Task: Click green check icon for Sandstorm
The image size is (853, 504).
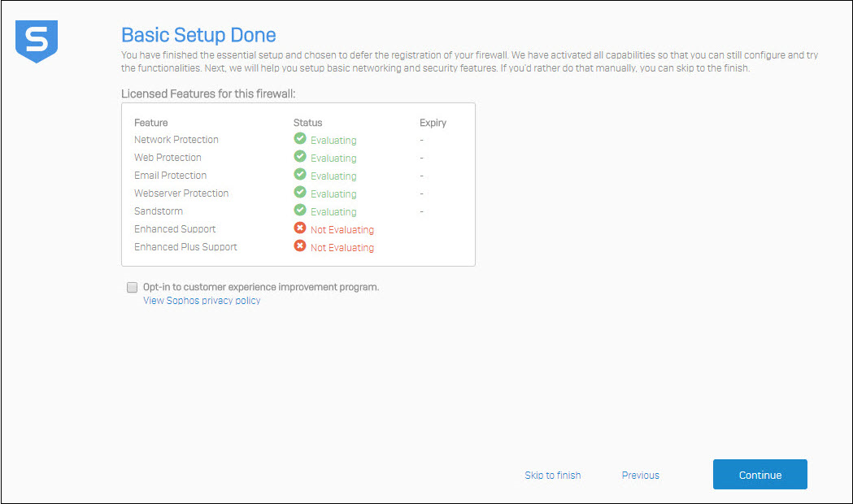Action: [x=300, y=210]
